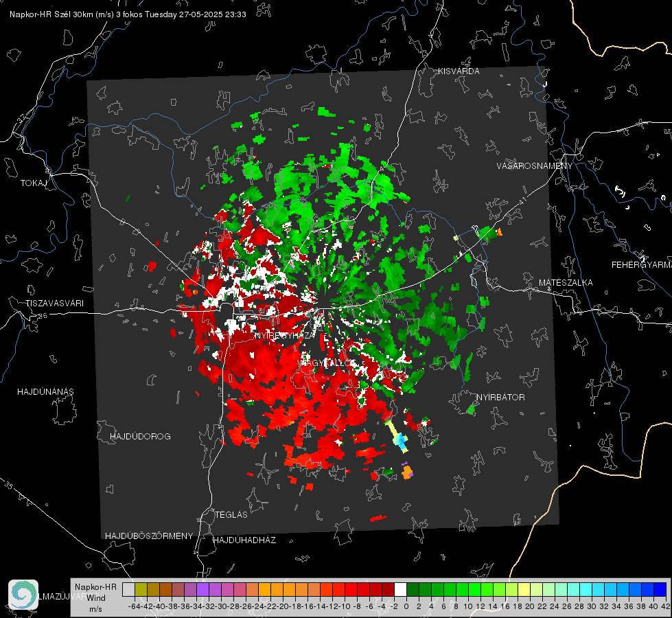Screen dimensions: 672x618
Task: Select the dark red swatch between -4 and -2
Action: (x=388, y=589)
